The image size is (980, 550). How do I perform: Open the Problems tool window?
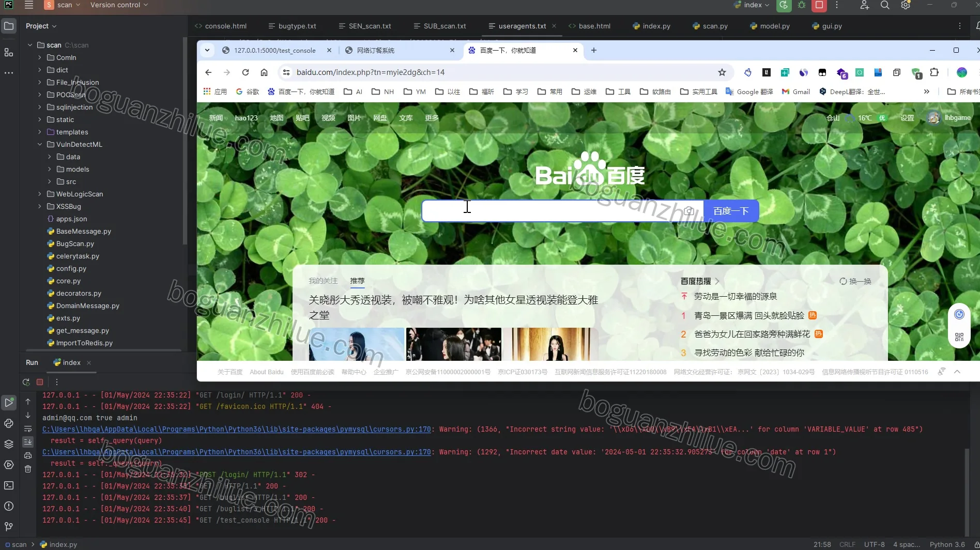9,506
